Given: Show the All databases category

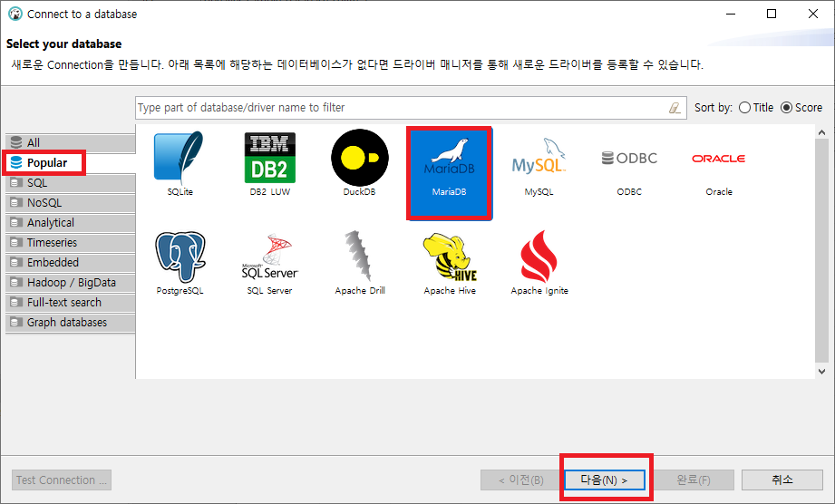Looking at the screenshot, I should 71,142.
